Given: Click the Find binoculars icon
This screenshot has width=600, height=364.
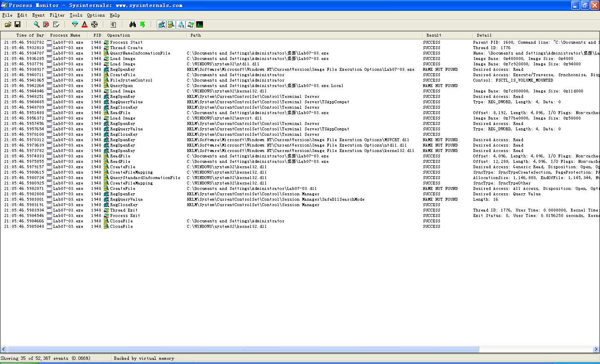Looking at the screenshot, I should pos(132,25).
